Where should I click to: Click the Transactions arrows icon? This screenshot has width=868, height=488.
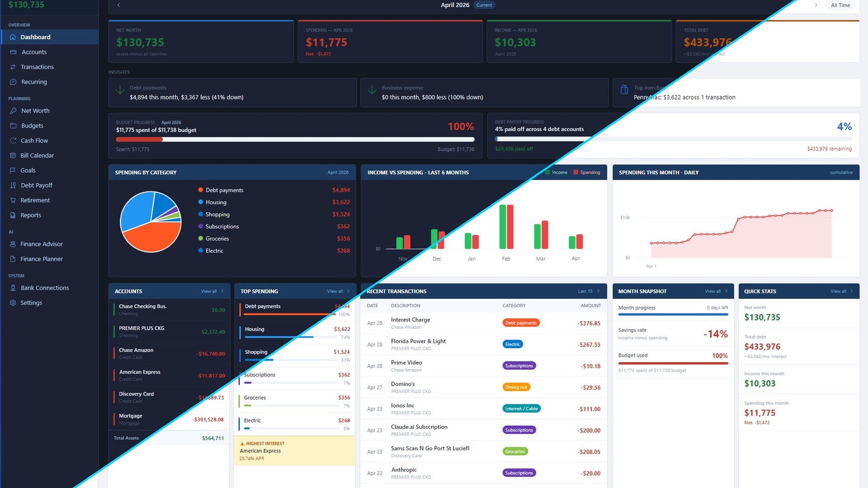point(13,67)
